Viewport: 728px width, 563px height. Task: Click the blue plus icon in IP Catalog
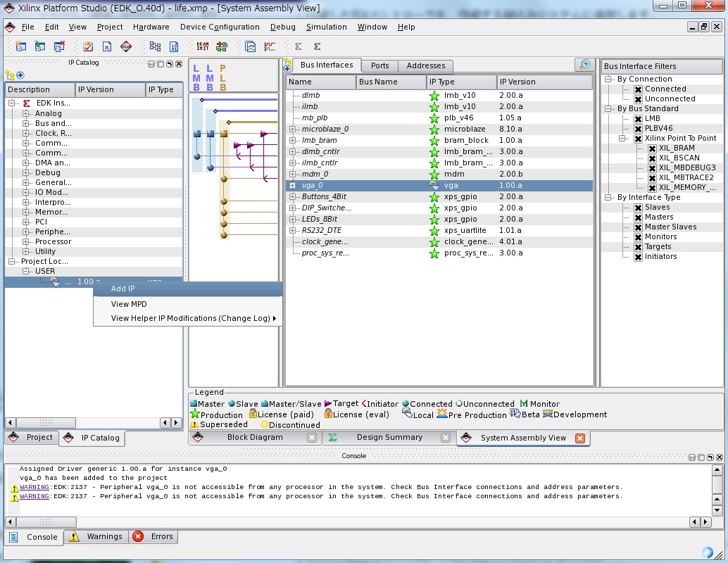click(20, 75)
